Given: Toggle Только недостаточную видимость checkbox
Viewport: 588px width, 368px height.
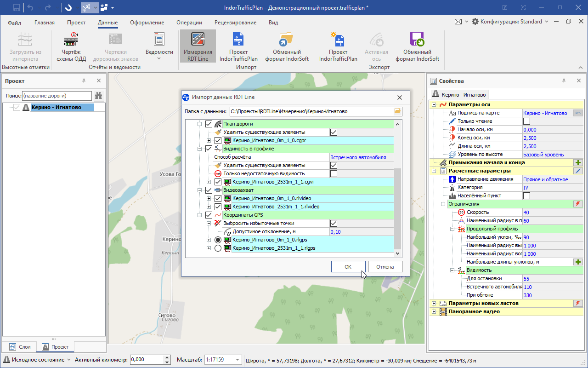Looking at the screenshot, I should coord(334,174).
